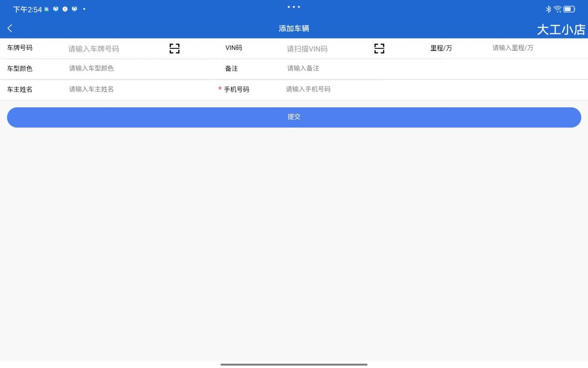Image resolution: width=588 pixels, height=368 pixels.
Task: Tap the 车型颜色 label
Action: point(19,68)
